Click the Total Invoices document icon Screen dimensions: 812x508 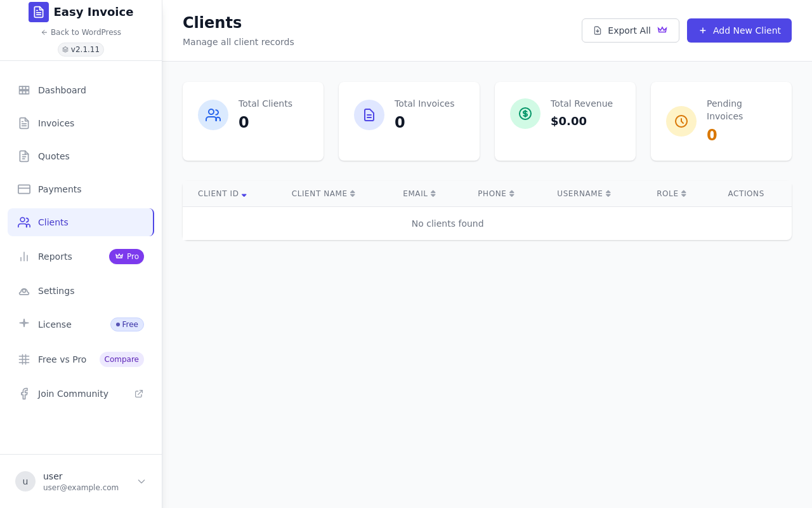[369, 115]
